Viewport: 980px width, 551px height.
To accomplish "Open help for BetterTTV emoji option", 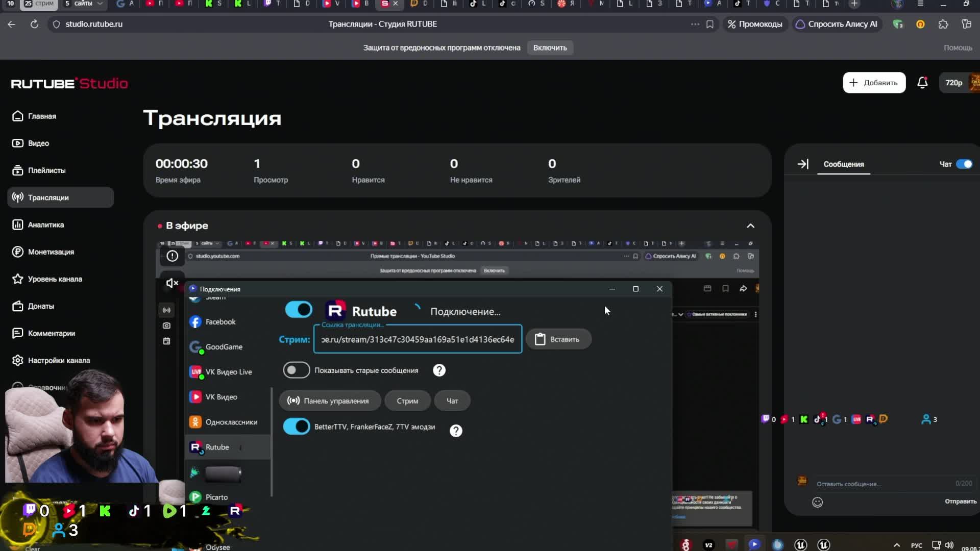I will (x=456, y=431).
